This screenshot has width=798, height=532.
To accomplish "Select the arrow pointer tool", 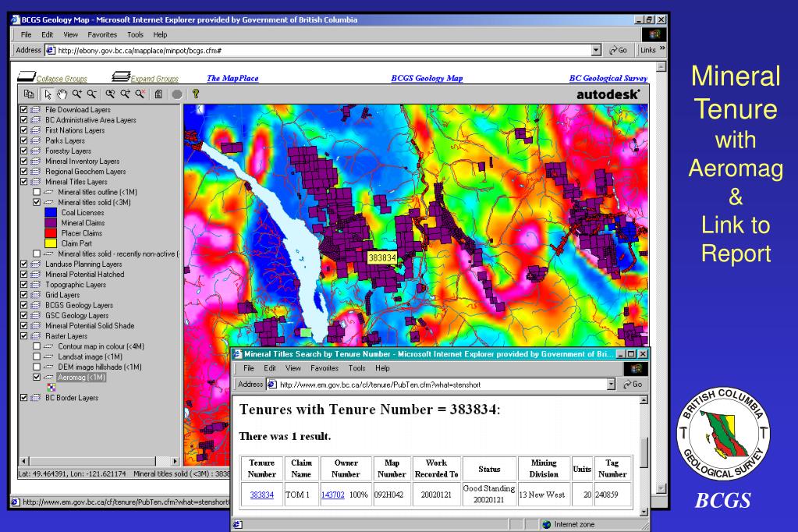I will (x=48, y=94).
